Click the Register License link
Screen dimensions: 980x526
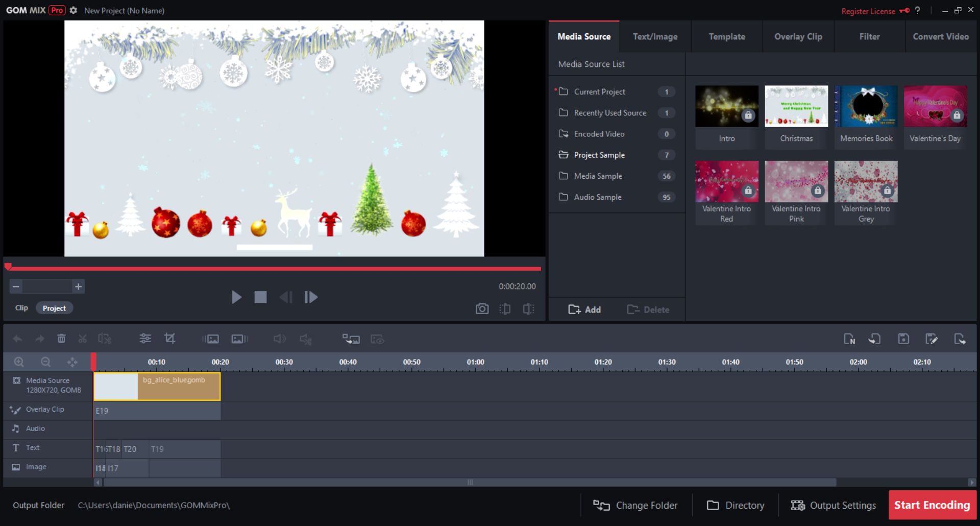pyautogui.click(x=868, y=11)
